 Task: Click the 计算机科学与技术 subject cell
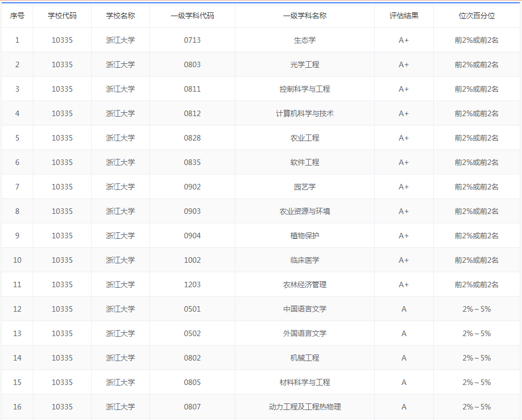pos(305,113)
